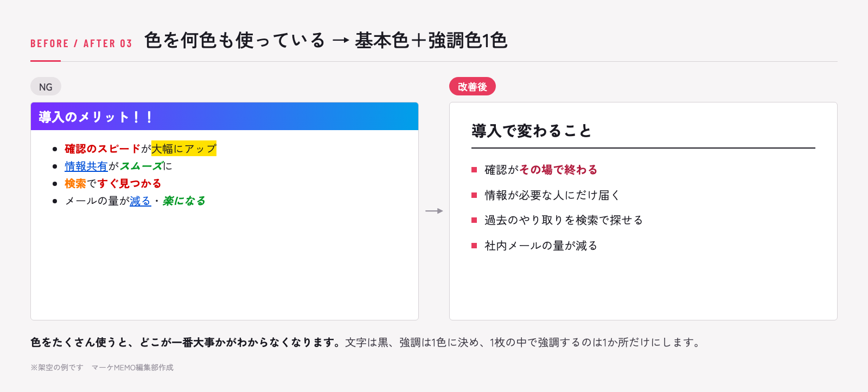Click the yellow highlighted '大幅にアップ'
This screenshot has height=392, width=868.
(x=184, y=149)
